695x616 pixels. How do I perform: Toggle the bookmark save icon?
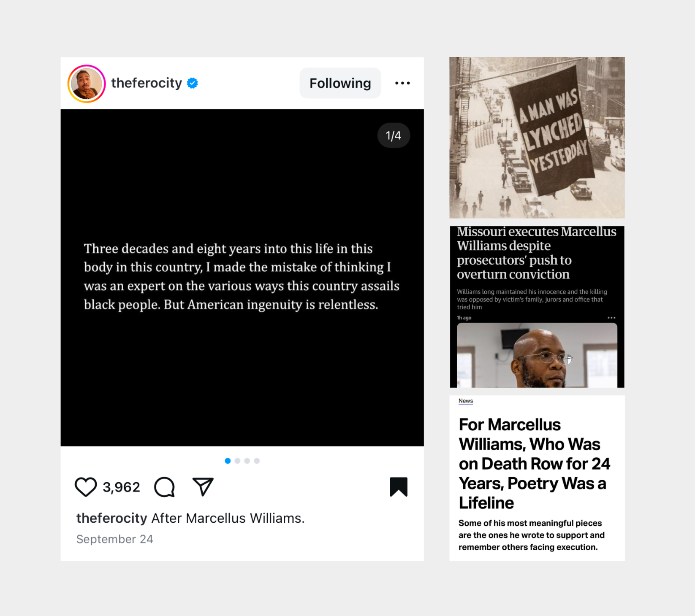[x=399, y=487]
